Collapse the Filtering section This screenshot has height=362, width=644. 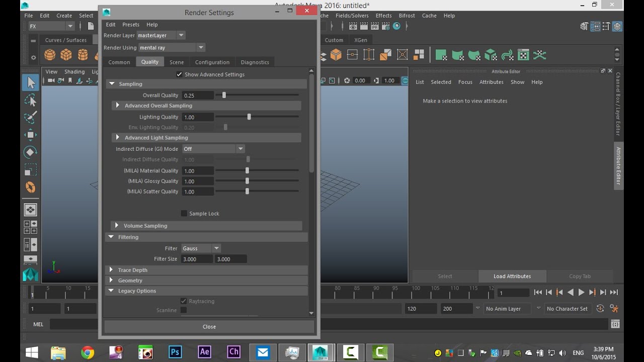click(111, 237)
